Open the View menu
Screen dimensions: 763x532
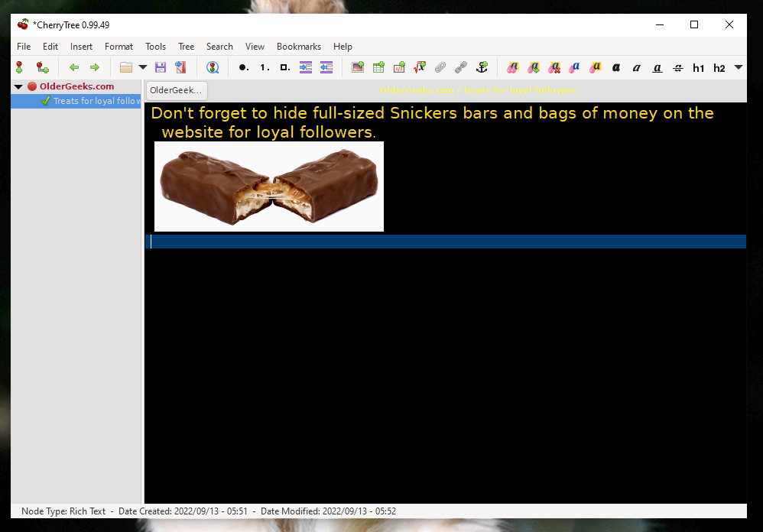click(x=255, y=46)
